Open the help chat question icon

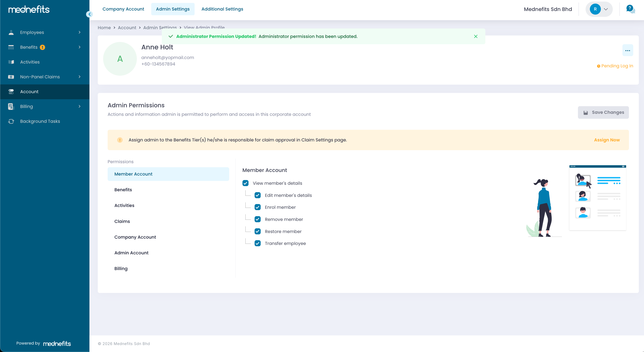pyautogui.click(x=630, y=9)
